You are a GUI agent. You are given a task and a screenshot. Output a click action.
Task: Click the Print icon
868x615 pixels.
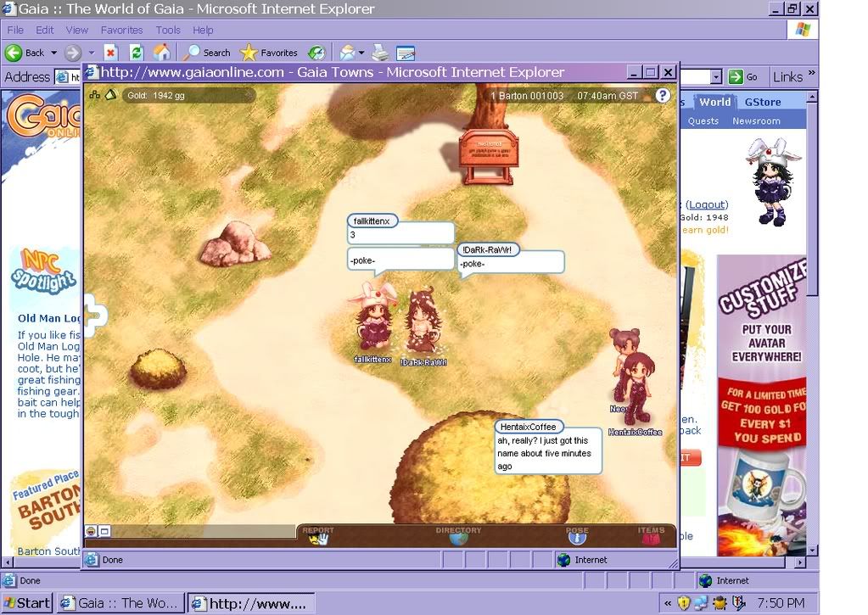[x=380, y=53]
